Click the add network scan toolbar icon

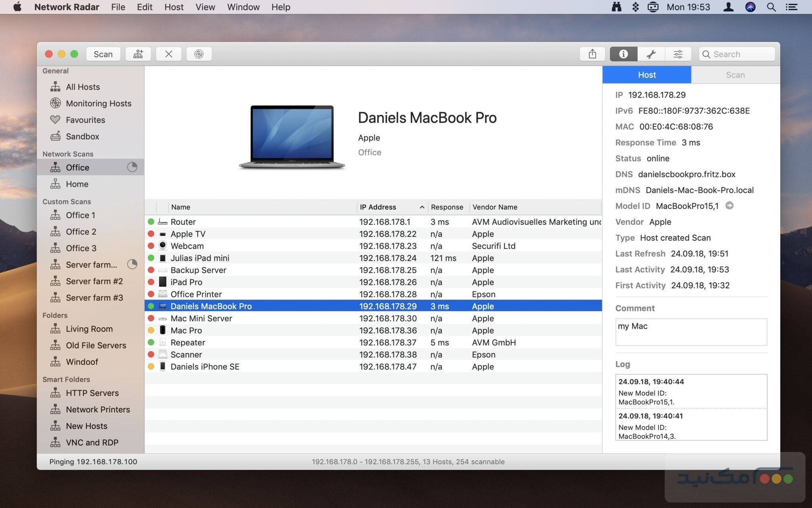point(138,54)
